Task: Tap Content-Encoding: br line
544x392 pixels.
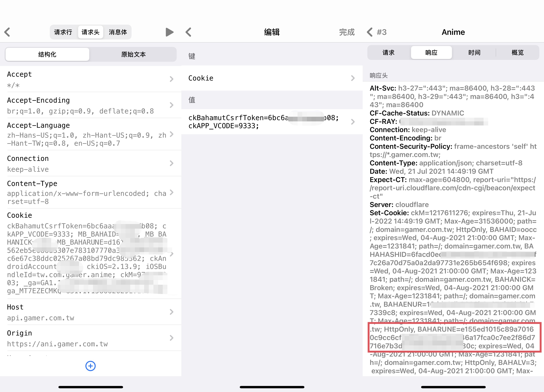Action: [x=405, y=138]
